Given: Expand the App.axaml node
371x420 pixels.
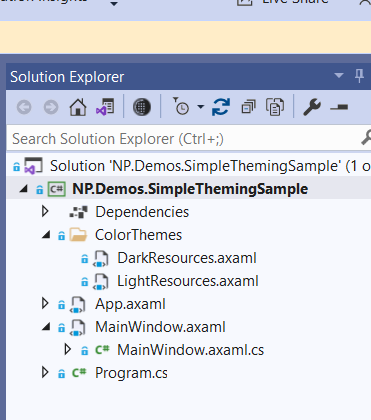Looking at the screenshot, I should click(x=45, y=303).
